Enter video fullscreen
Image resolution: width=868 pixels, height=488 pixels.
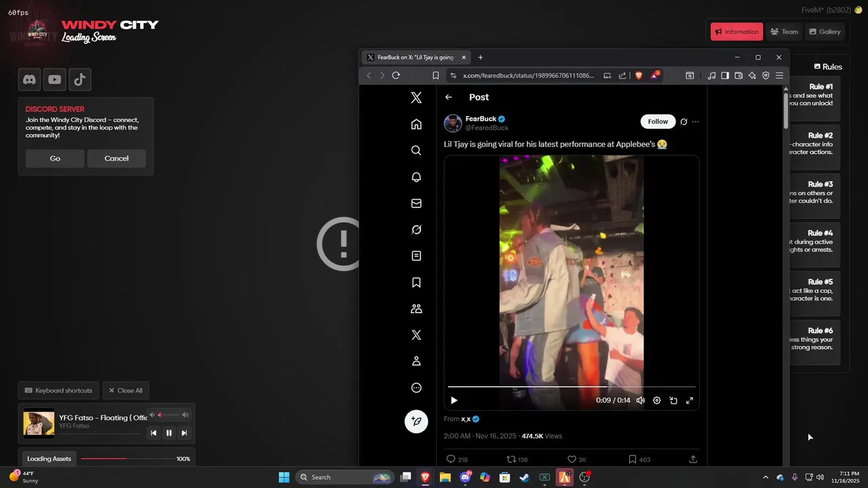click(690, 401)
